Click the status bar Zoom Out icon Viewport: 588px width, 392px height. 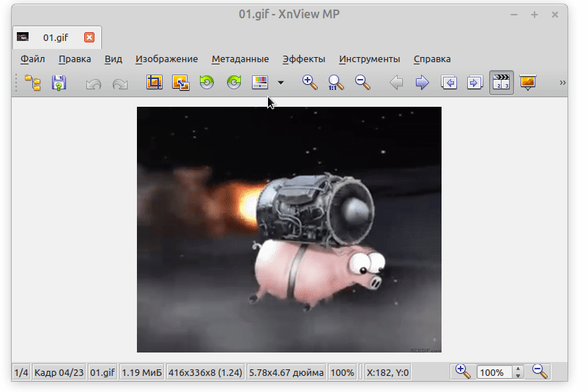[540, 372]
